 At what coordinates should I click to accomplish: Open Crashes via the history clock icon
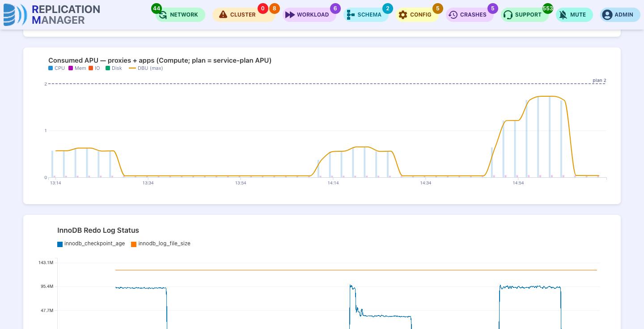453,15
